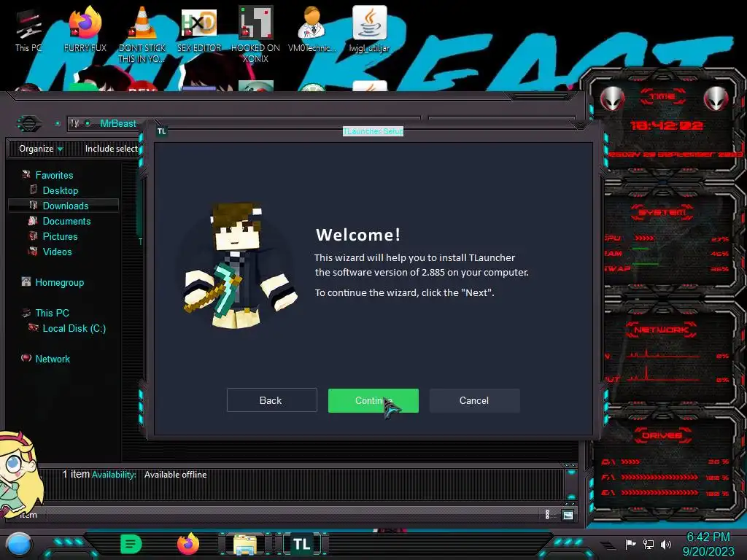
Task: Select Homegroup in Explorer navigation pane
Action: click(60, 282)
